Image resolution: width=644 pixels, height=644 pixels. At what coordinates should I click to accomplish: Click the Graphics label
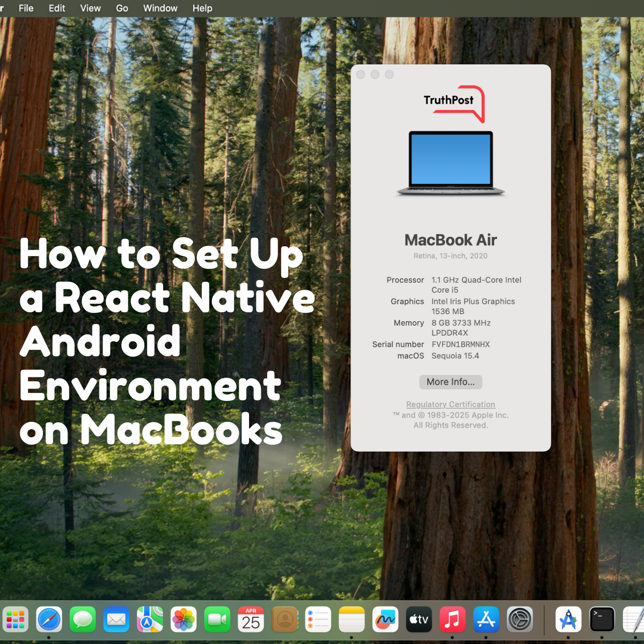click(x=407, y=302)
